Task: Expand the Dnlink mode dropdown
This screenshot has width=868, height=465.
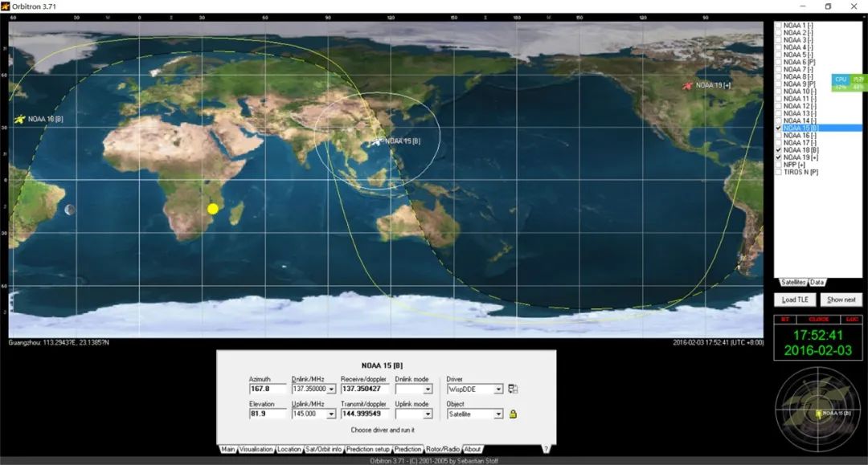Action: click(x=428, y=390)
